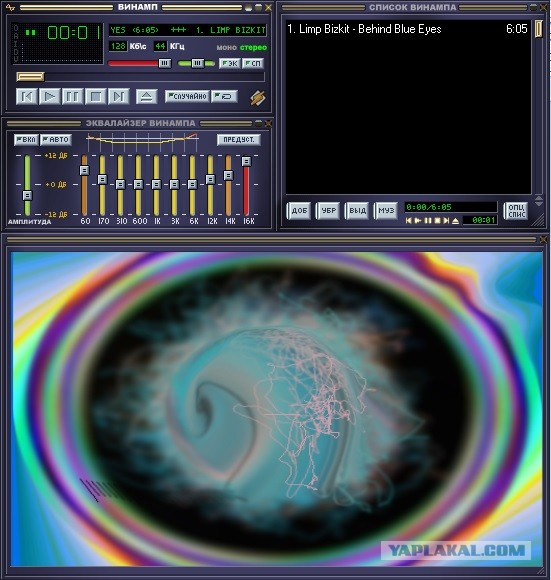The image size is (551, 580).
Task: Click playlist mini Stop icon
Action: point(437,220)
